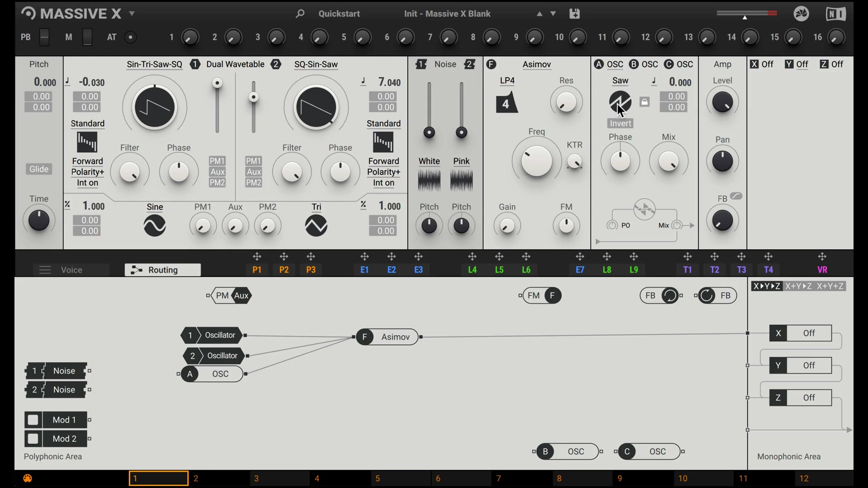Open oscillator 1 Standard mode menu
Image resolution: width=868 pixels, height=488 pixels.
[x=87, y=123]
